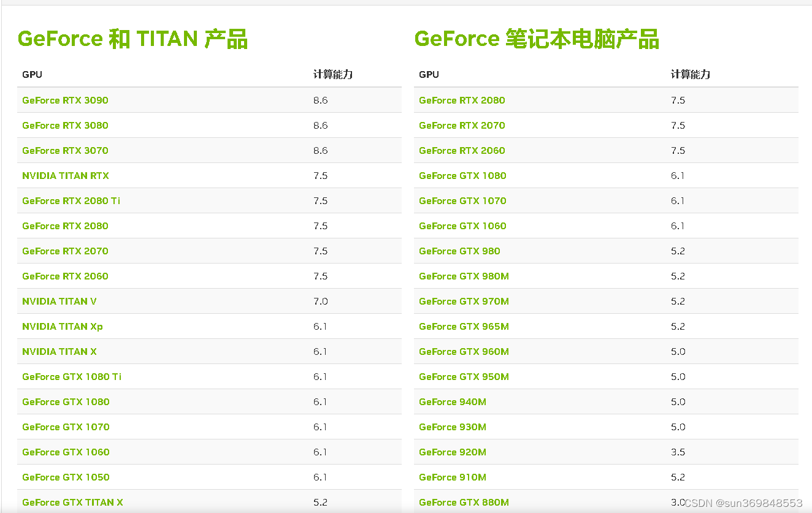
Task: Click the GeForce GTX 1050 link
Action: pos(66,477)
